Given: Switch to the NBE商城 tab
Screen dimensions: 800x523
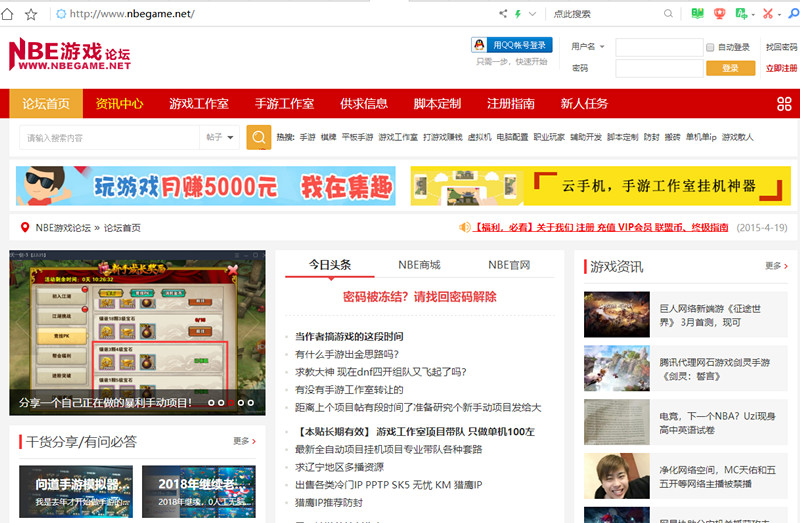Looking at the screenshot, I should pyautogui.click(x=419, y=265).
